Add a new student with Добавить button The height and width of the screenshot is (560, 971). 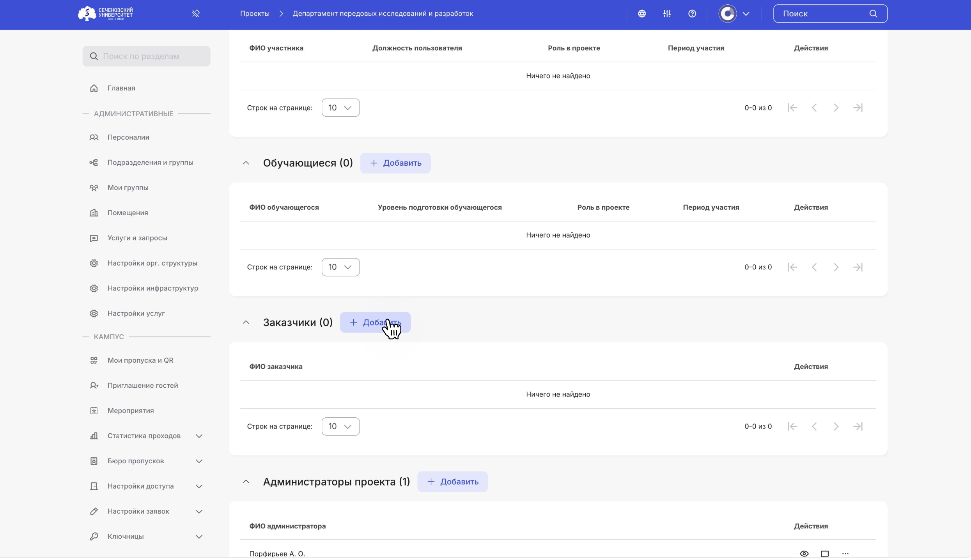click(x=395, y=163)
